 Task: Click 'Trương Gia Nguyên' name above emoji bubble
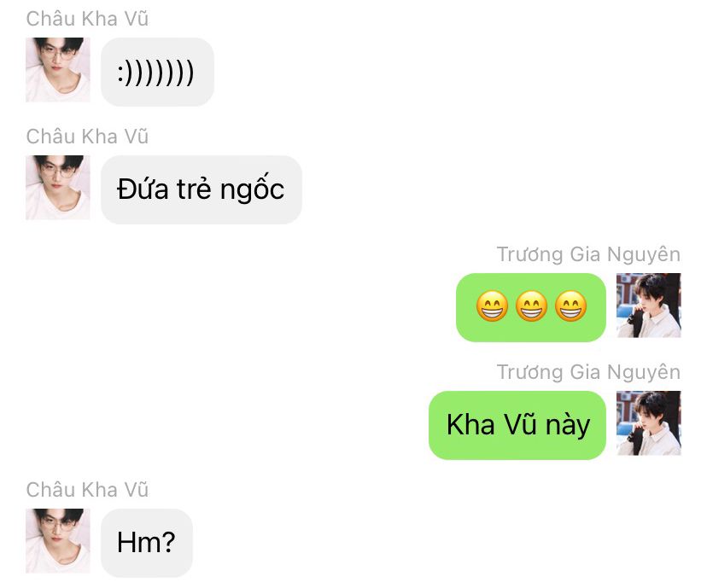click(x=588, y=254)
